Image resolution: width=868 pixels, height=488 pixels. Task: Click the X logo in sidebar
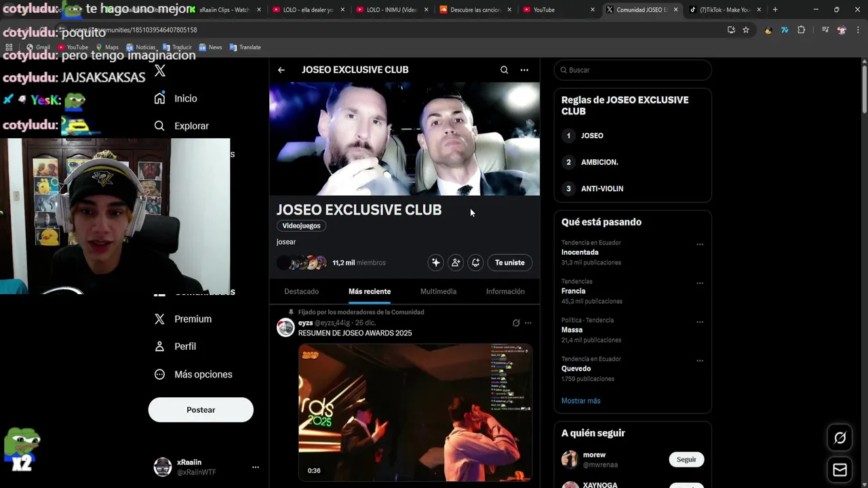tap(160, 70)
